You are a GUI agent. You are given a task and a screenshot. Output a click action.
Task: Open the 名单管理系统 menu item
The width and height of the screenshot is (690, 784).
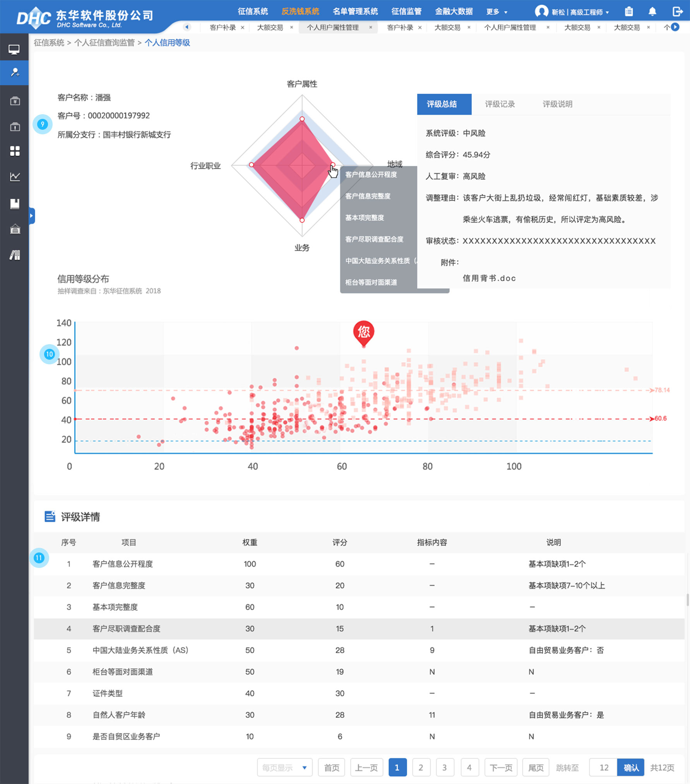coord(355,12)
